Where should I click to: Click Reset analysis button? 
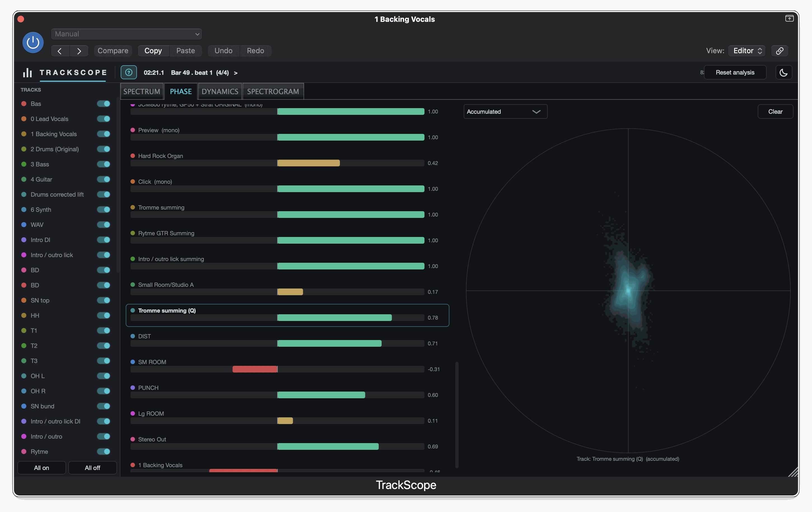tap(735, 72)
